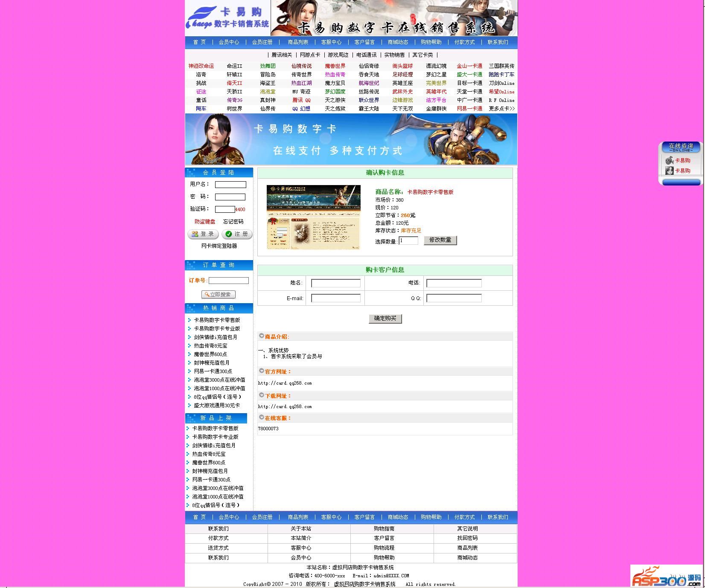Expand the 商品介绍 section arrow
This screenshot has width=705, height=588.
(x=262, y=336)
